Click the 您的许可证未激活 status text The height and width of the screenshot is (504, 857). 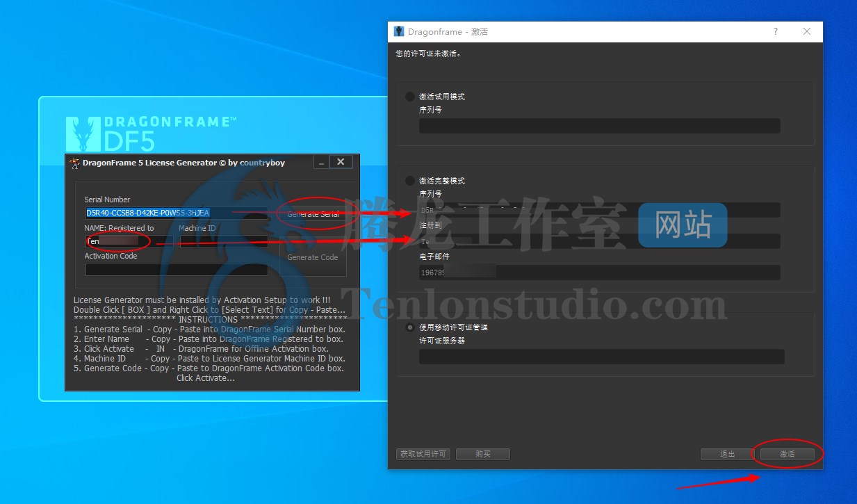pyautogui.click(x=429, y=54)
